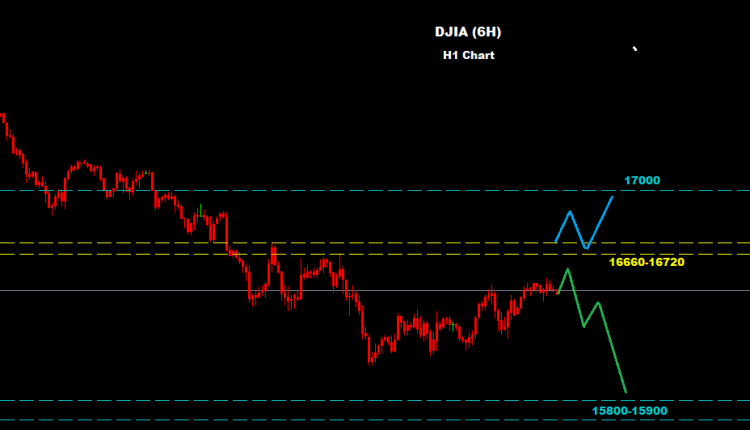The width and height of the screenshot is (750, 430).
Task: Select the 16660-16720 zone label
Action: [x=646, y=262]
